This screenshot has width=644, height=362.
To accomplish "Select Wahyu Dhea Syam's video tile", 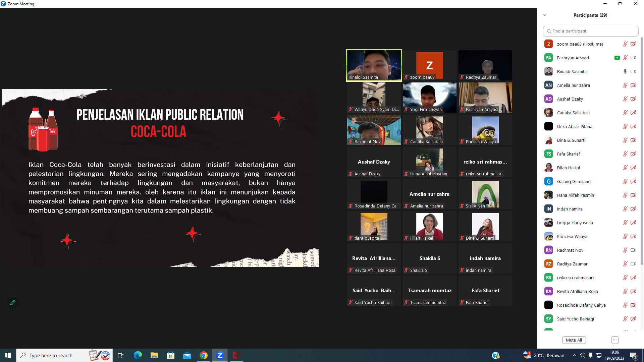I will click(374, 98).
